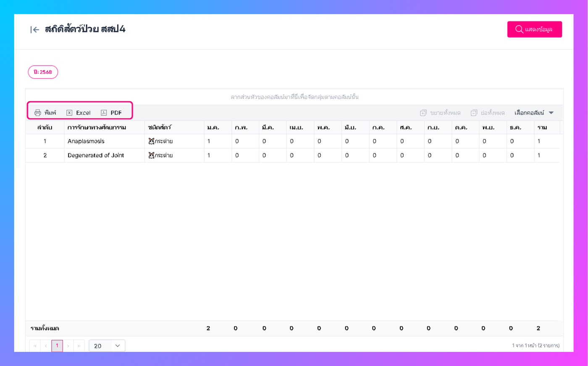Go to the next page with the single arrow
The image size is (588, 366).
[x=68, y=346]
